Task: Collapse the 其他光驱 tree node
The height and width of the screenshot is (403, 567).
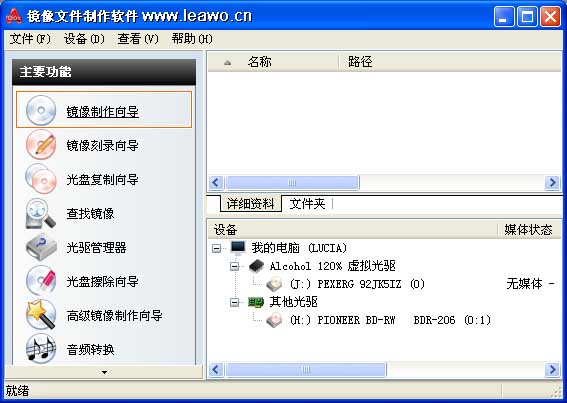Action: [x=235, y=302]
